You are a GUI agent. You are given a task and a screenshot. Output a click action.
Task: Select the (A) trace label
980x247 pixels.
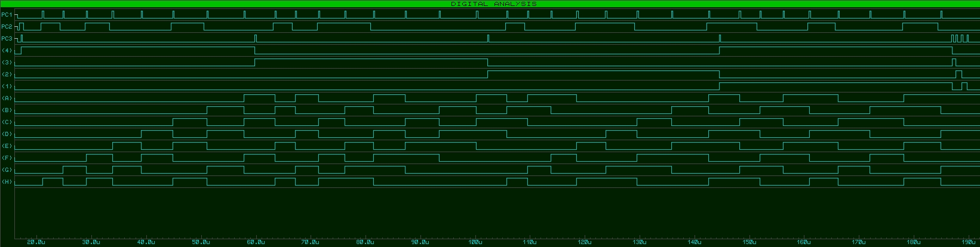[x=7, y=98]
